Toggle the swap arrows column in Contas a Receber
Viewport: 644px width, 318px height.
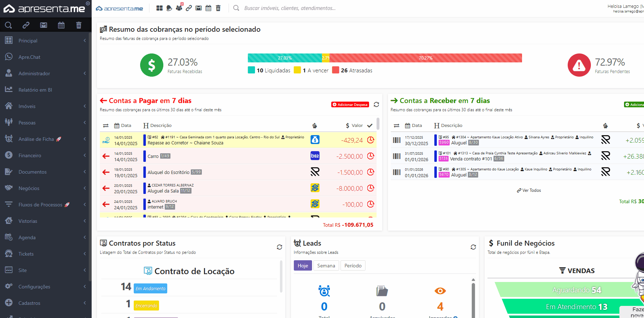(x=397, y=125)
